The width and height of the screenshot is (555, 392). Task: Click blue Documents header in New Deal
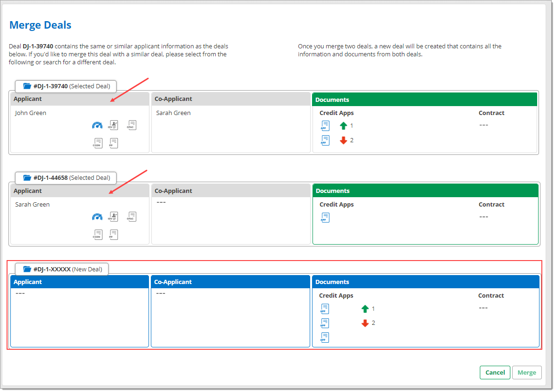[425, 282]
